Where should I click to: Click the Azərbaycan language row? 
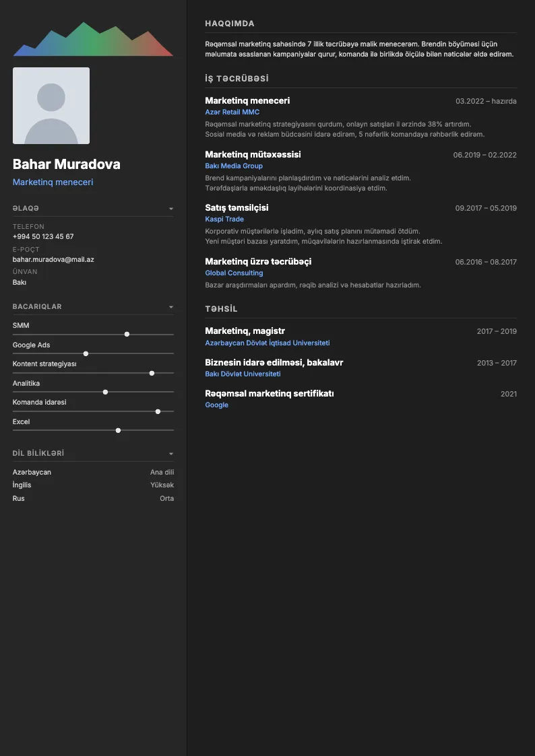tap(93, 472)
